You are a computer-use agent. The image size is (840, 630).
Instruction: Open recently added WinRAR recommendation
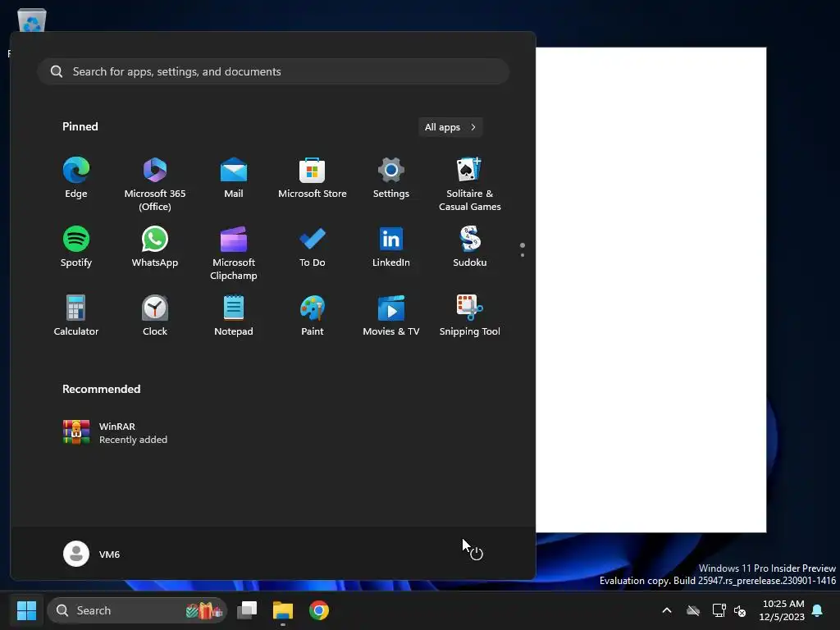click(x=115, y=433)
